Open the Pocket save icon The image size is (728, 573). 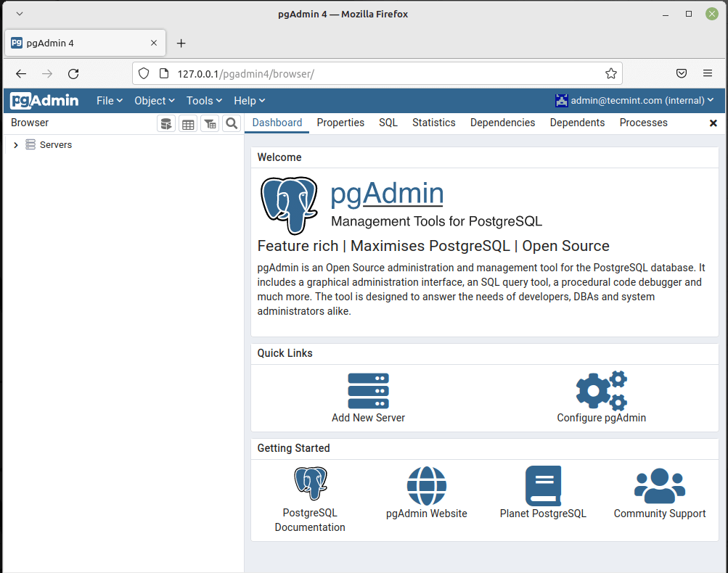(x=682, y=73)
